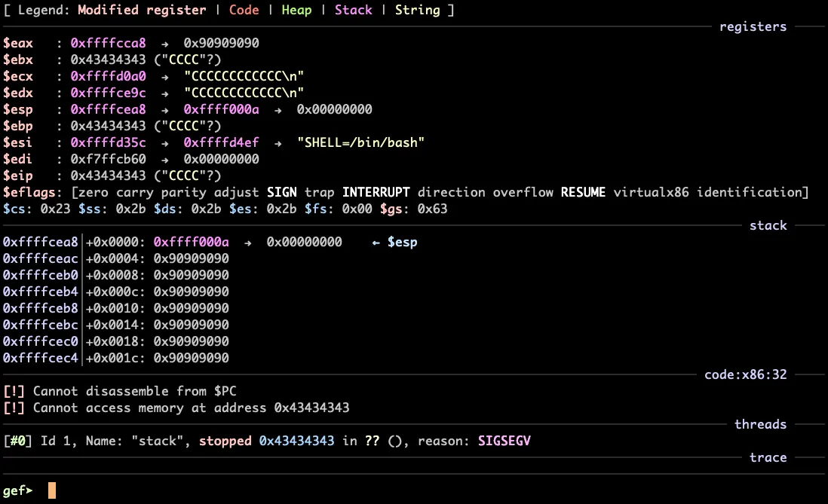
Task: Select the 'Code' legend entry
Action: tap(244, 10)
